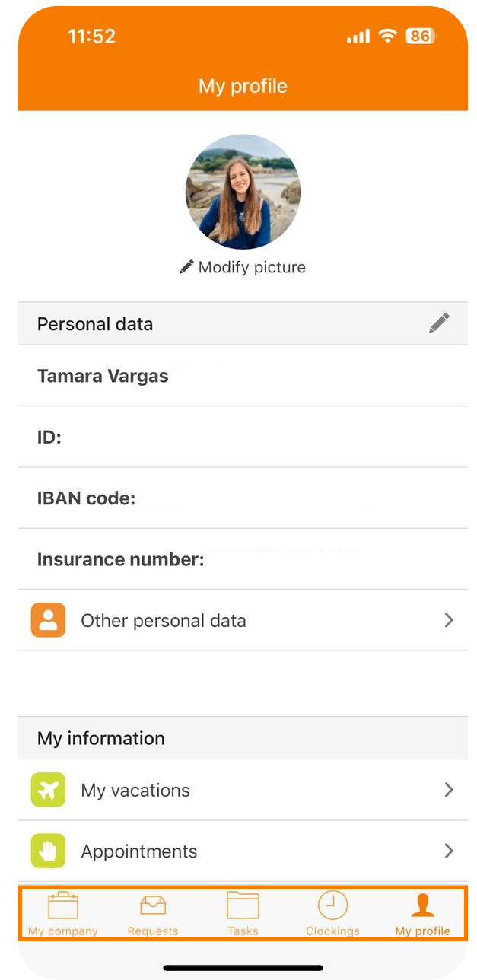Click the Personal data edit pencil
The width and height of the screenshot is (477, 980).
[x=439, y=323]
